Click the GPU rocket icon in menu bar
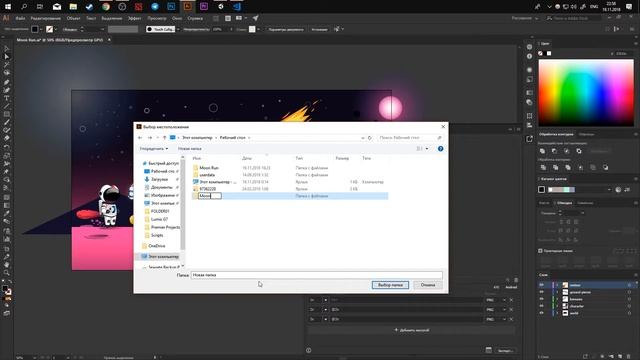Screen dimensions: 640x360 click(256, 18)
